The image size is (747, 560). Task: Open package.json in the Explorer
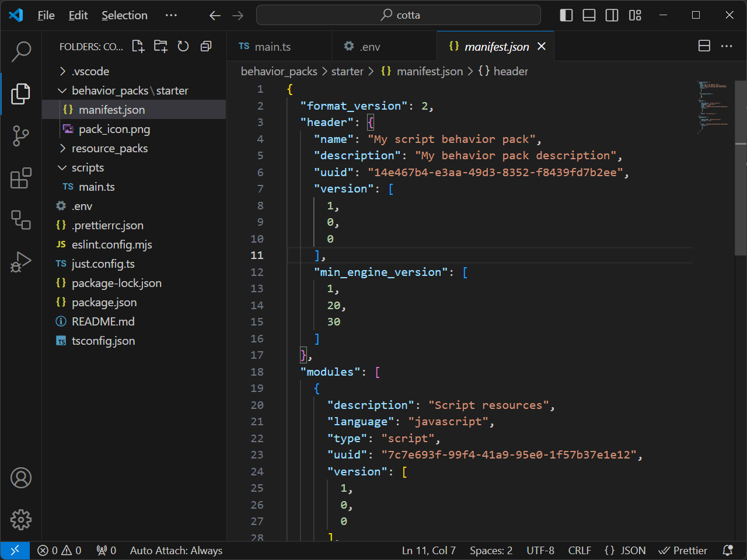(x=134, y=302)
